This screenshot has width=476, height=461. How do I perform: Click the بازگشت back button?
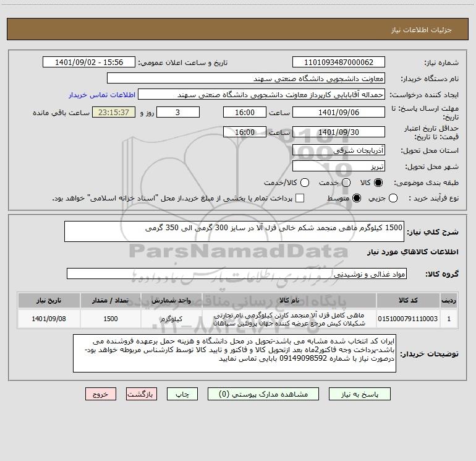point(142,394)
